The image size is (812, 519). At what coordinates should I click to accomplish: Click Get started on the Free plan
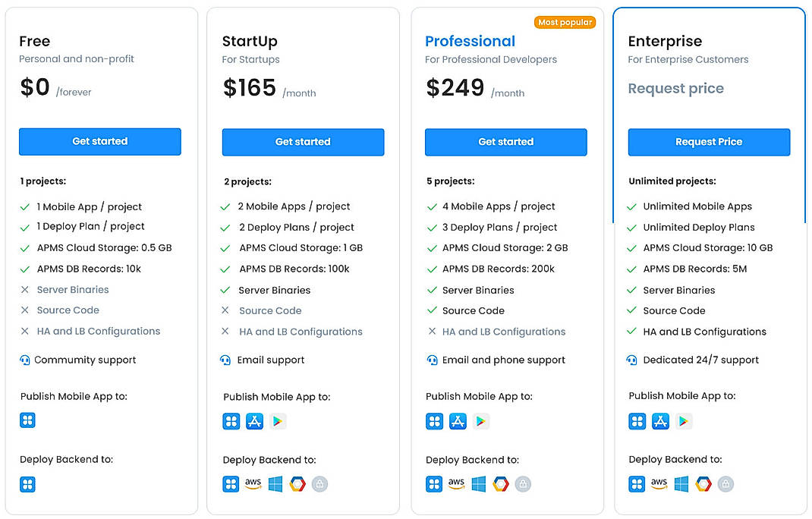coord(99,142)
